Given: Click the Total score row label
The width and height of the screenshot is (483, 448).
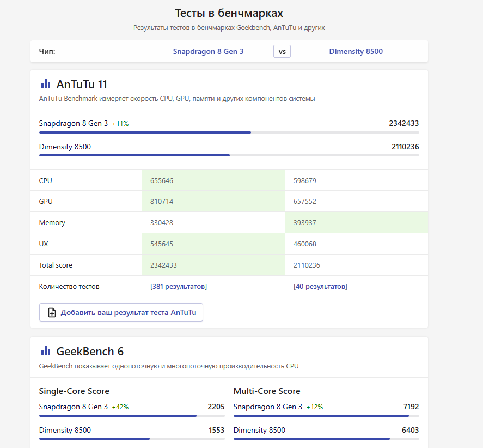Looking at the screenshot, I should pos(56,265).
